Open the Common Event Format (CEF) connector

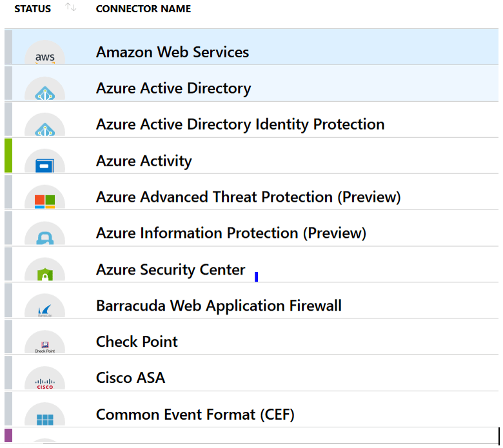[x=195, y=414]
